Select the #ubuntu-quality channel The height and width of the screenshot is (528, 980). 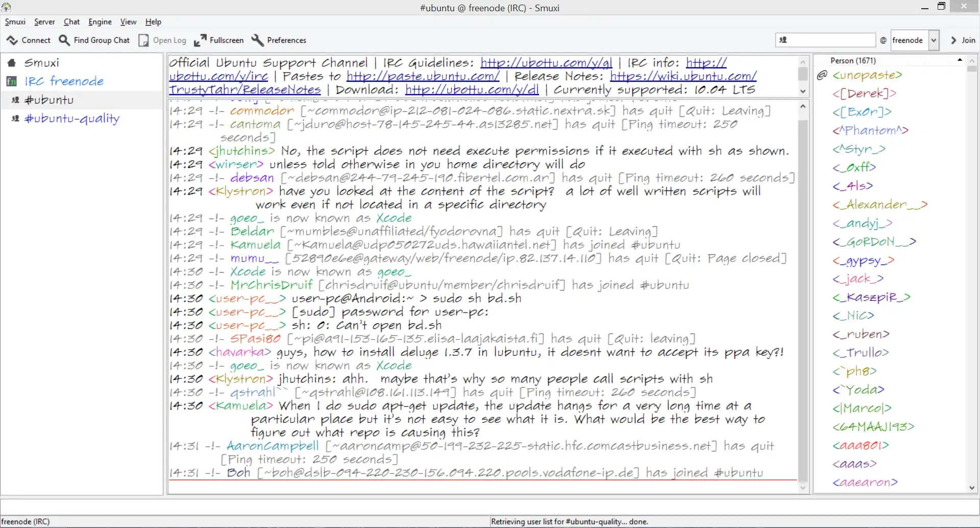click(x=72, y=118)
